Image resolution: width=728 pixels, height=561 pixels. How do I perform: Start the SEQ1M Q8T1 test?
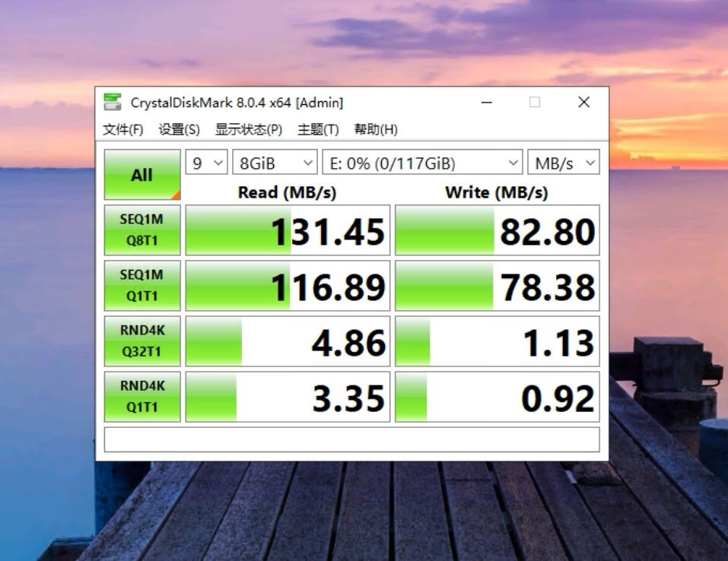tap(142, 230)
